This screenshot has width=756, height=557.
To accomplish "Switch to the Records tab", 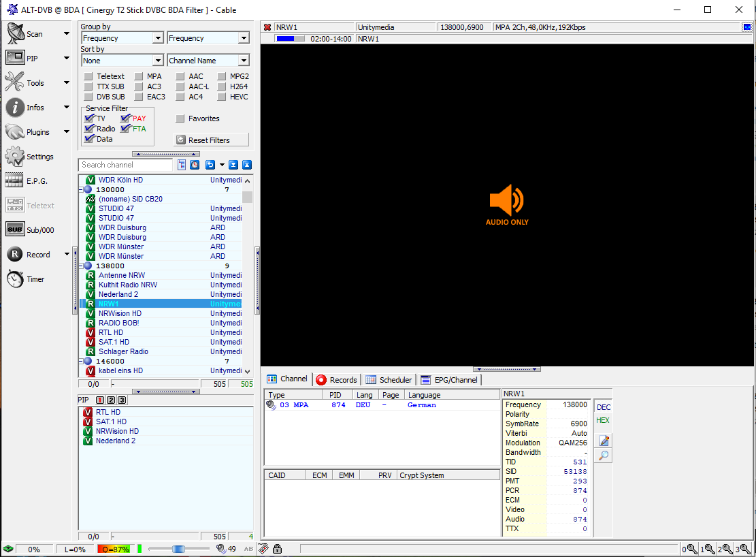I will click(336, 380).
